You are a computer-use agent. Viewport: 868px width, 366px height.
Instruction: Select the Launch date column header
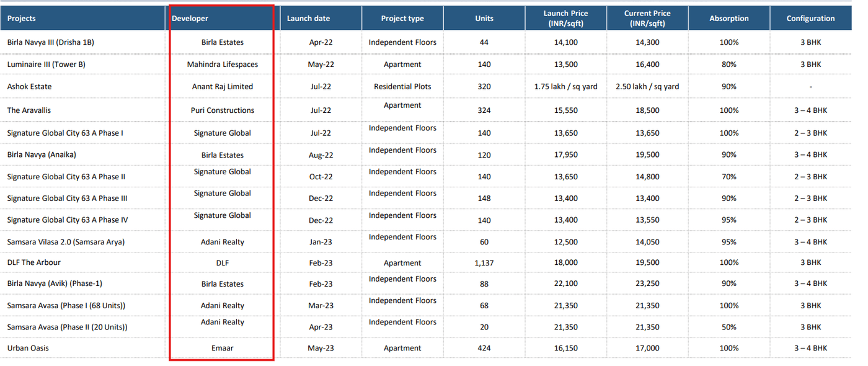[x=308, y=19]
